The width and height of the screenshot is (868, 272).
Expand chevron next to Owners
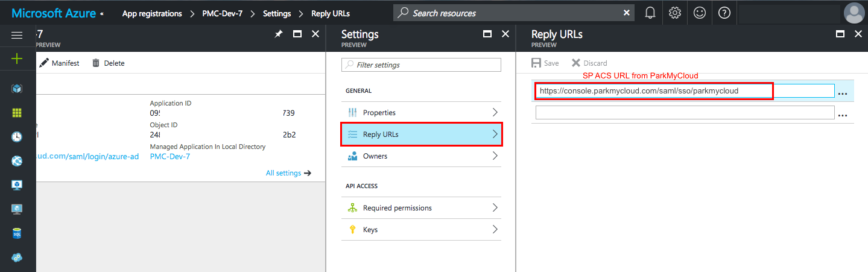(495, 156)
